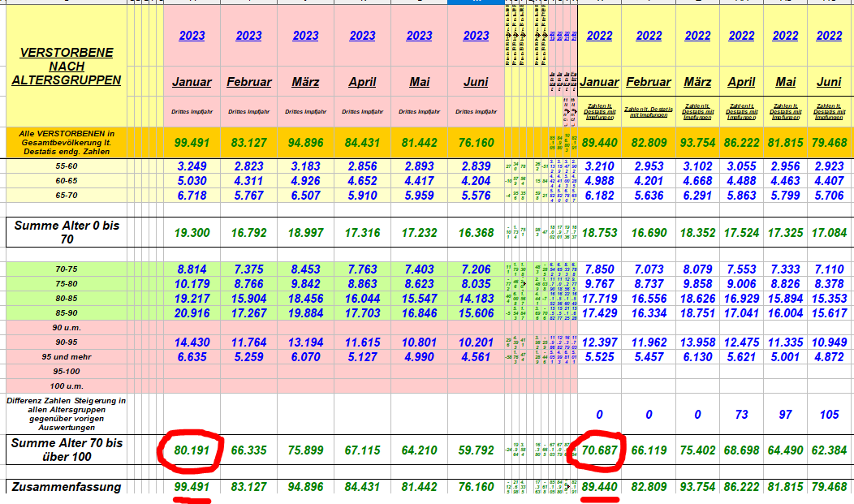
Task: Select the Februar header under 2022
Action: (x=649, y=82)
